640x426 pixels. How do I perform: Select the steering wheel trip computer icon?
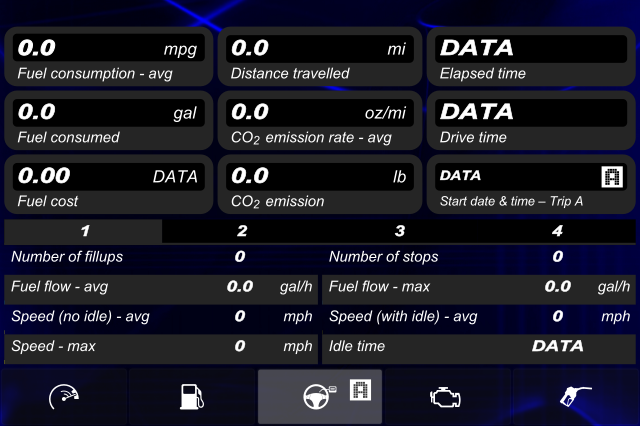(316, 397)
